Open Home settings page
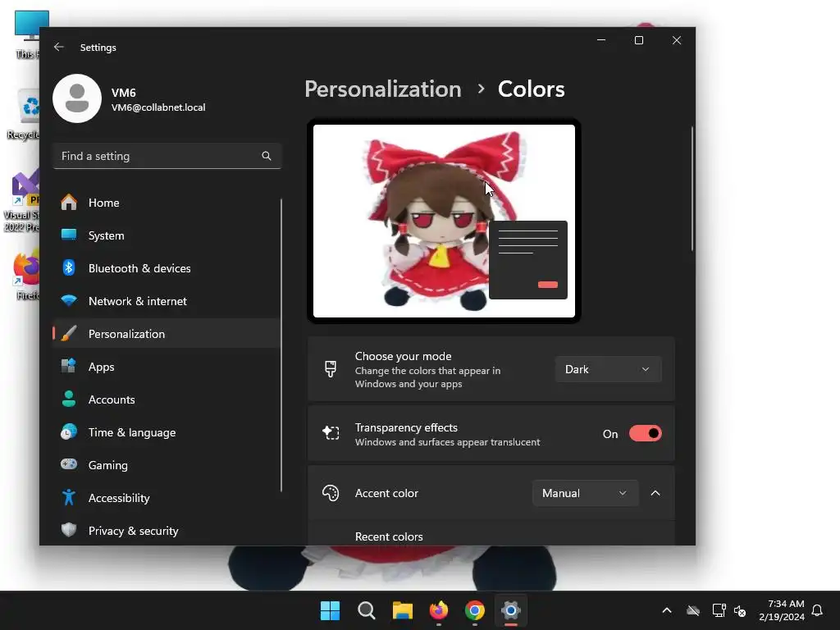This screenshot has height=630, width=840. 167,203
